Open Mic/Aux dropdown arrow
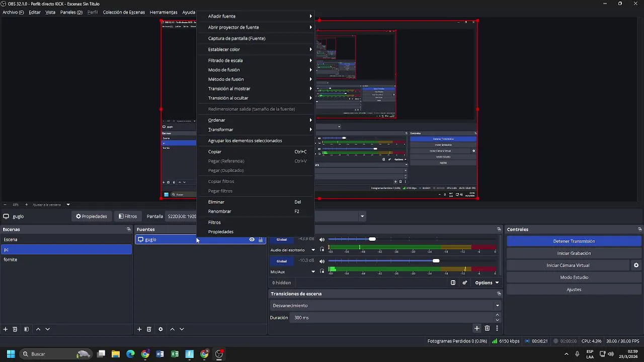 [313, 271]
